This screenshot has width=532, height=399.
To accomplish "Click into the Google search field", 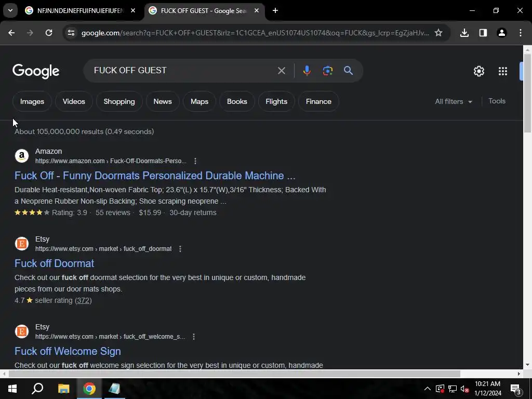I will (183, 71).
